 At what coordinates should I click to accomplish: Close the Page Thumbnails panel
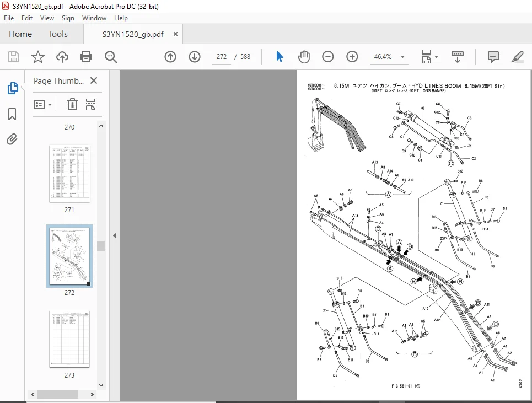[x=94, y=80]
